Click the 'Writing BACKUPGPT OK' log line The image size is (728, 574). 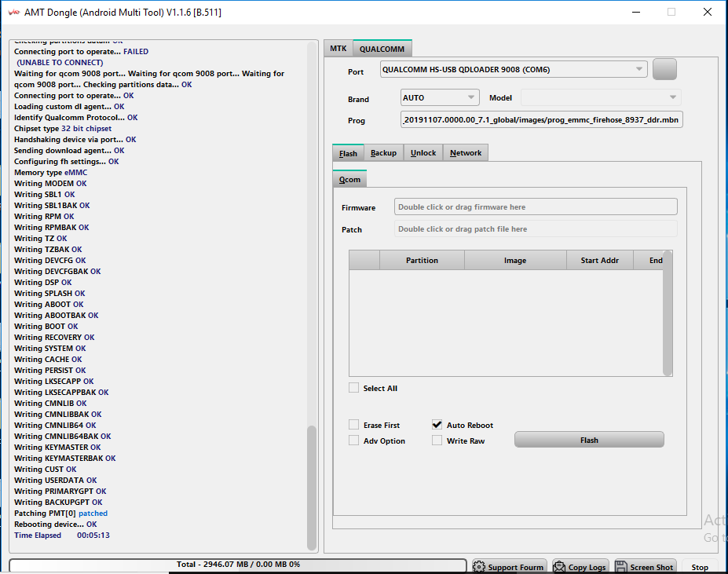(58, 502)
